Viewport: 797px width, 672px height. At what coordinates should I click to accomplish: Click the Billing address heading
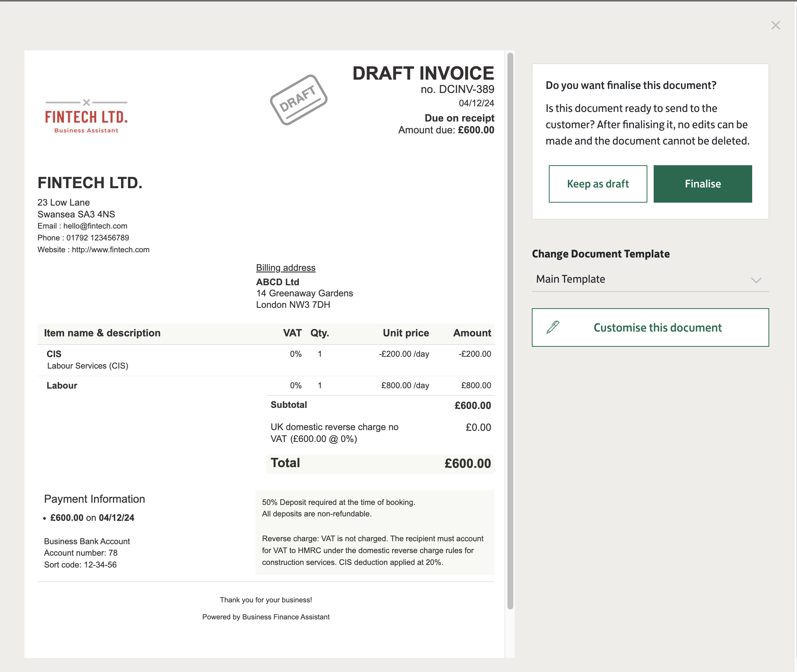point(286,268)
